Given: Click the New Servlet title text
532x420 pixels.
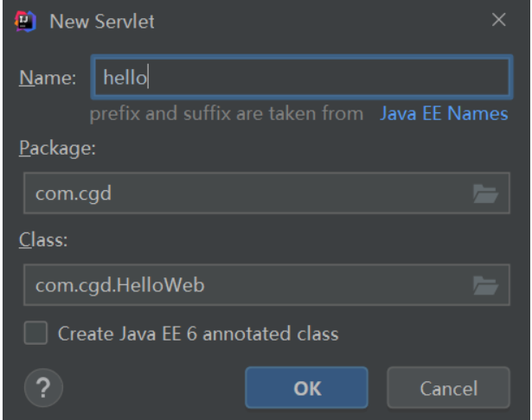Looking at the screenshot, I should (102, 22).
